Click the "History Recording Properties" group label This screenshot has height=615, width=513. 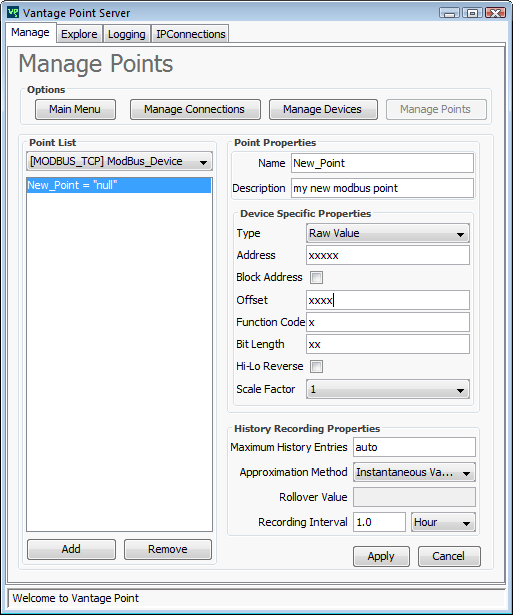coord(307,429)
